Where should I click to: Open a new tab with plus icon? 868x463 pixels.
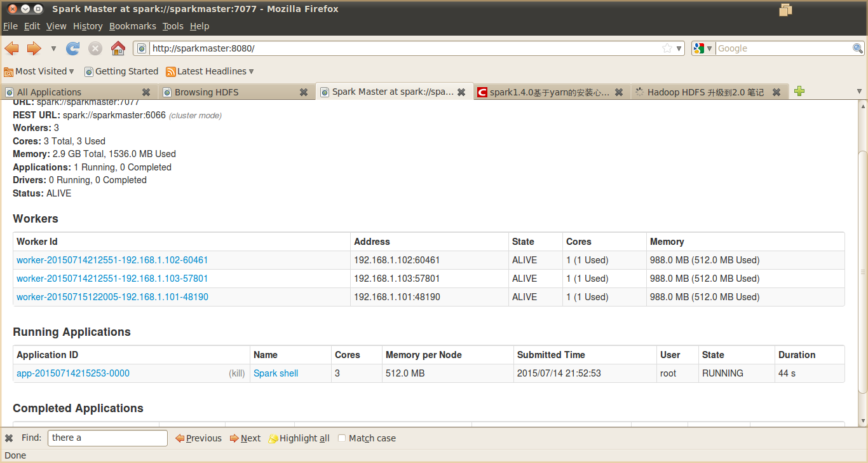799,92
